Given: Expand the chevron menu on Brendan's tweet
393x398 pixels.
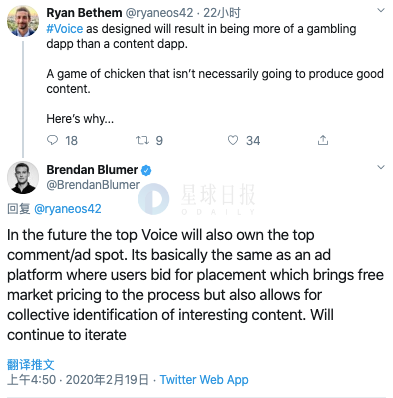Looking at the screenshot, I should (x=381, y=167).
